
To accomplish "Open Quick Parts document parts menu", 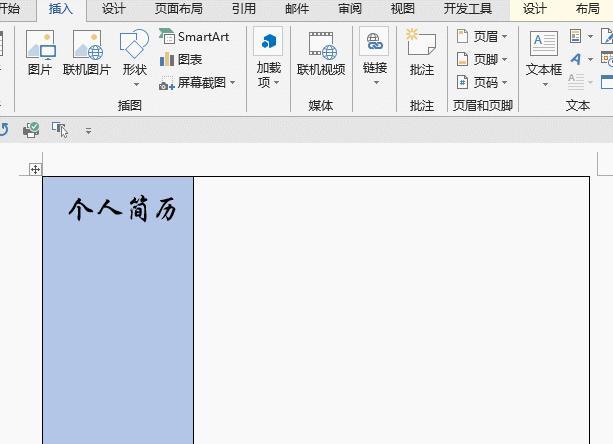I will 581,36.
